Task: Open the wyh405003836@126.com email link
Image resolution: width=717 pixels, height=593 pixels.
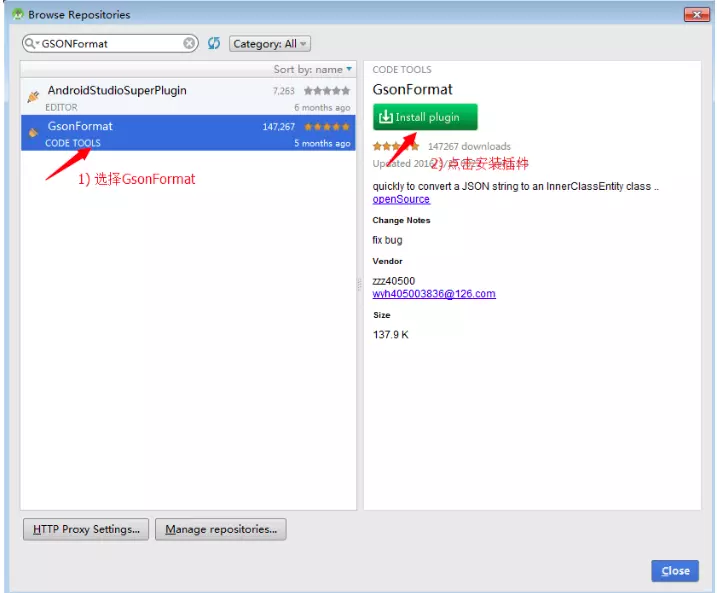Action: point(434,294)
